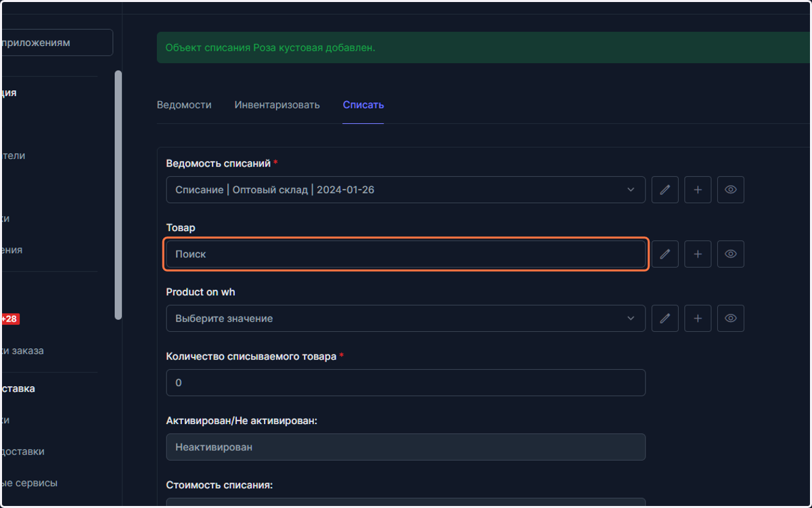The image size is (812, 508).
Task: Click the Количество списываемого товара field
Action: click(405, 383)
